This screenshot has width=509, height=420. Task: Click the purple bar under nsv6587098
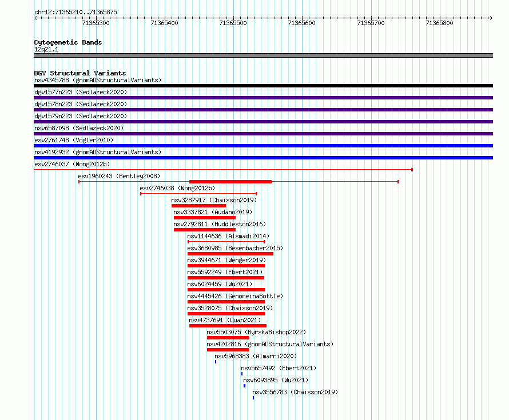263,134
